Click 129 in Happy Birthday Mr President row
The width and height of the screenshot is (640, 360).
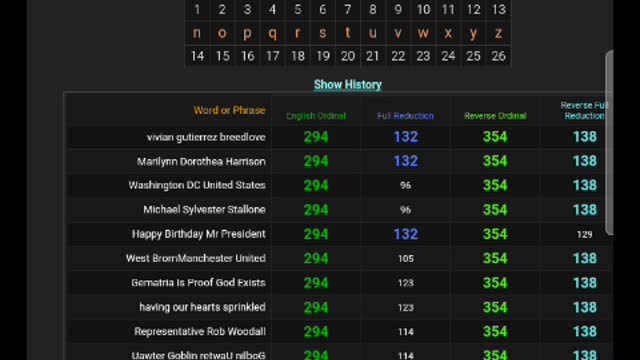pos(584,234)
